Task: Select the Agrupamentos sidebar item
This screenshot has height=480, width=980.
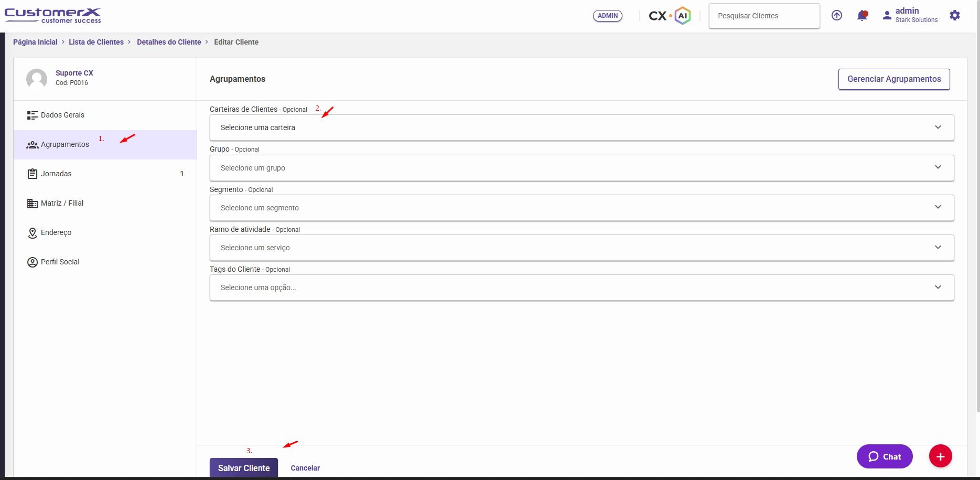Action: coord(105,145)
